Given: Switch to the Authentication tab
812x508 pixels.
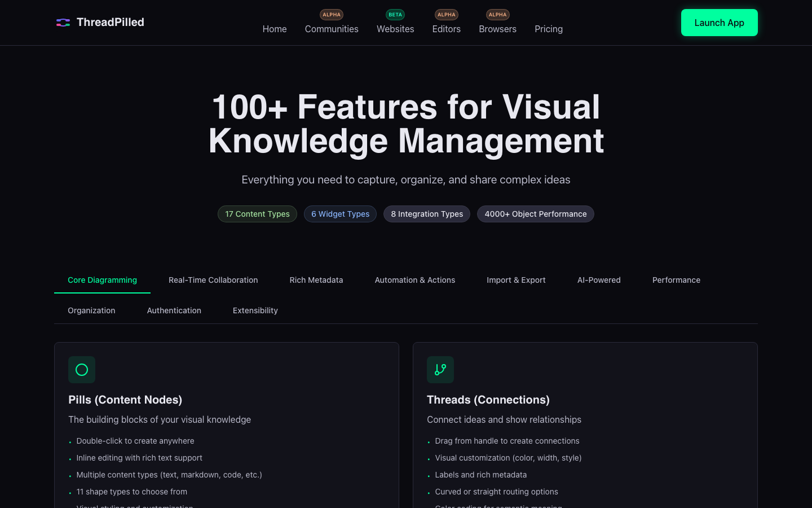Looking at the screenshot, I should [x=174, y=310].
